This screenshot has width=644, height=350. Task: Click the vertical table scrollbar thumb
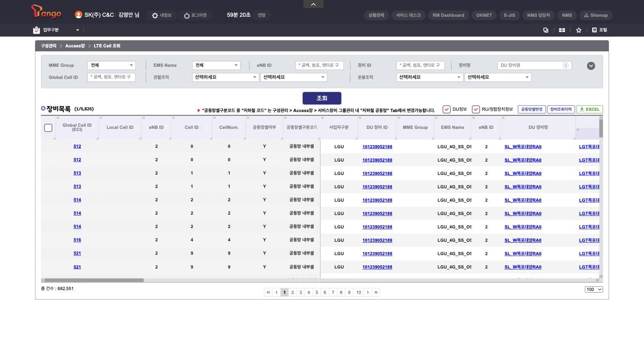pyautogui.click(x=601, y=128)
